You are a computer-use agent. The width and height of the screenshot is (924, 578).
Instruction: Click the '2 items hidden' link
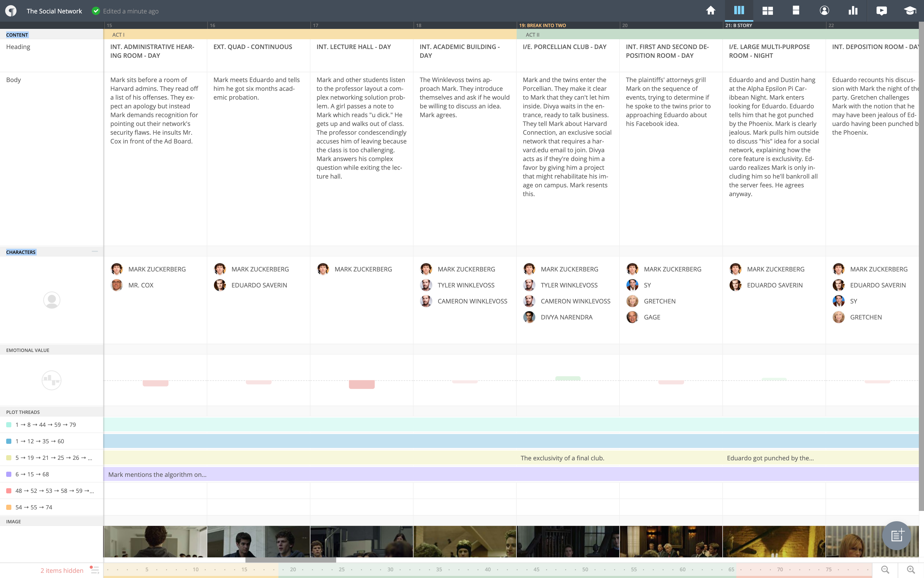pos(62,570)
